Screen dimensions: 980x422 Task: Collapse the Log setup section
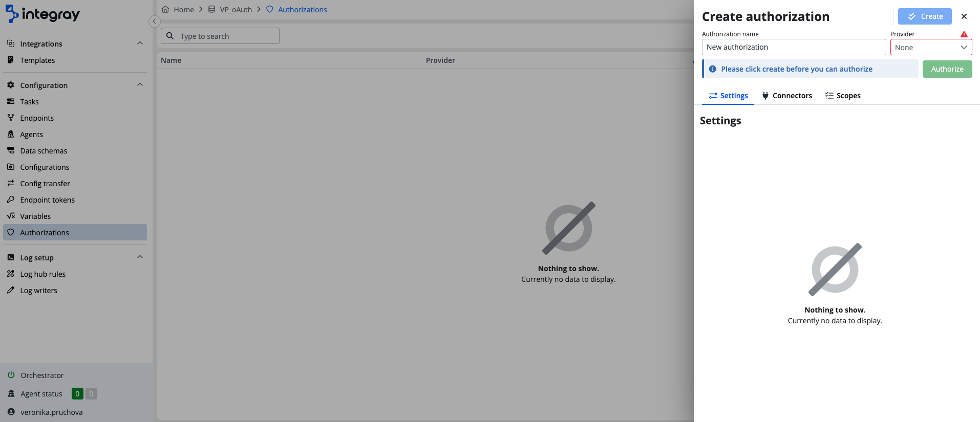pos(140,257)
